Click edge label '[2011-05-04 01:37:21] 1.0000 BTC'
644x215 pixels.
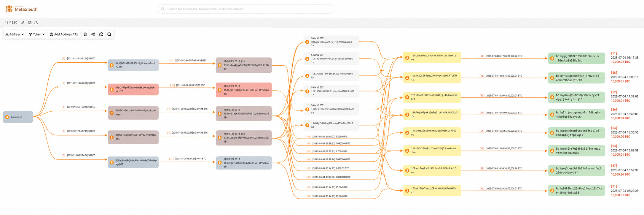[330, 151]
